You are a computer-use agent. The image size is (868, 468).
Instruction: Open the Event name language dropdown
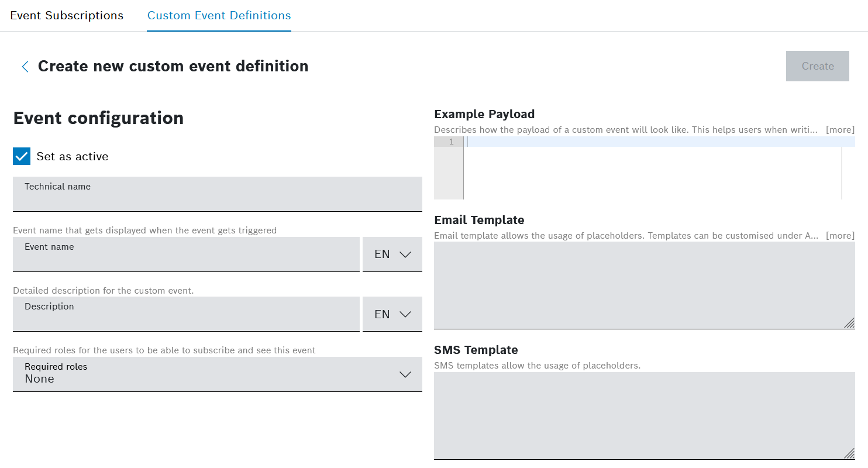[392, 254]
